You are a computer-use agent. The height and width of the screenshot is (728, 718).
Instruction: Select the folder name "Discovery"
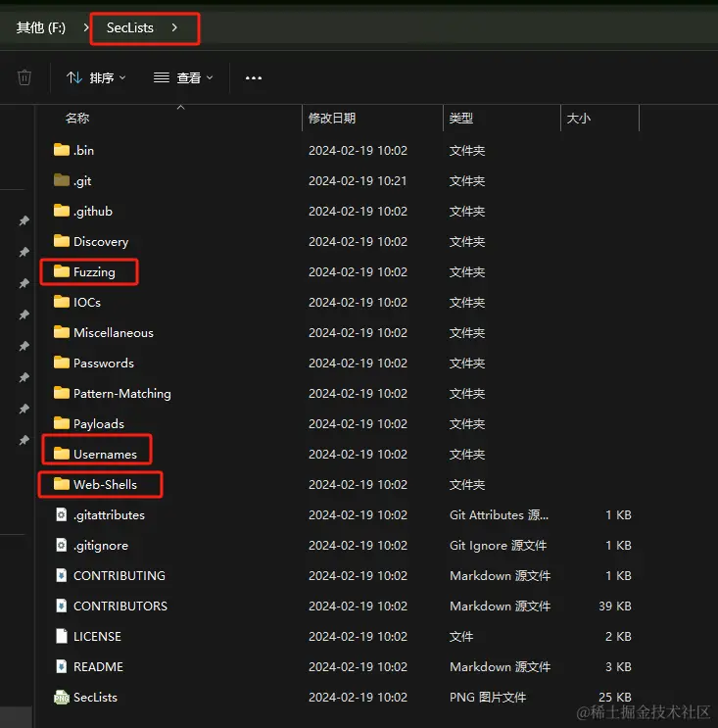101,242
